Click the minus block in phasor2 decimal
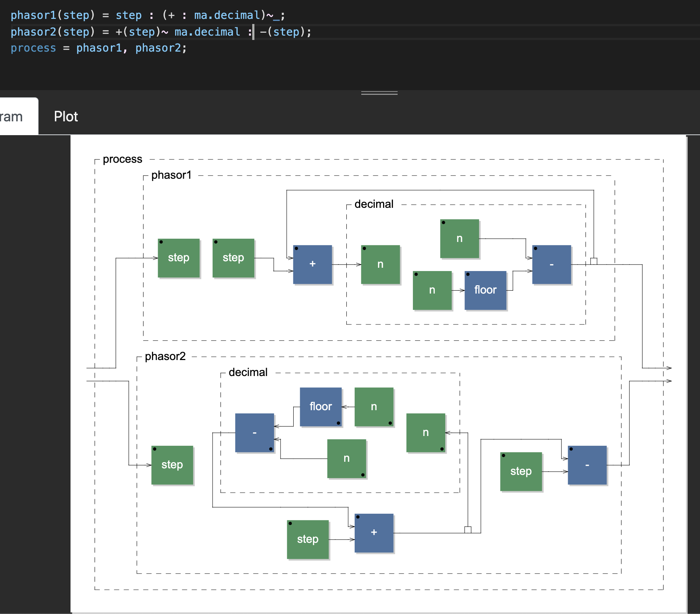This screenshot has width=700, height=614. (x=254, y=432)
